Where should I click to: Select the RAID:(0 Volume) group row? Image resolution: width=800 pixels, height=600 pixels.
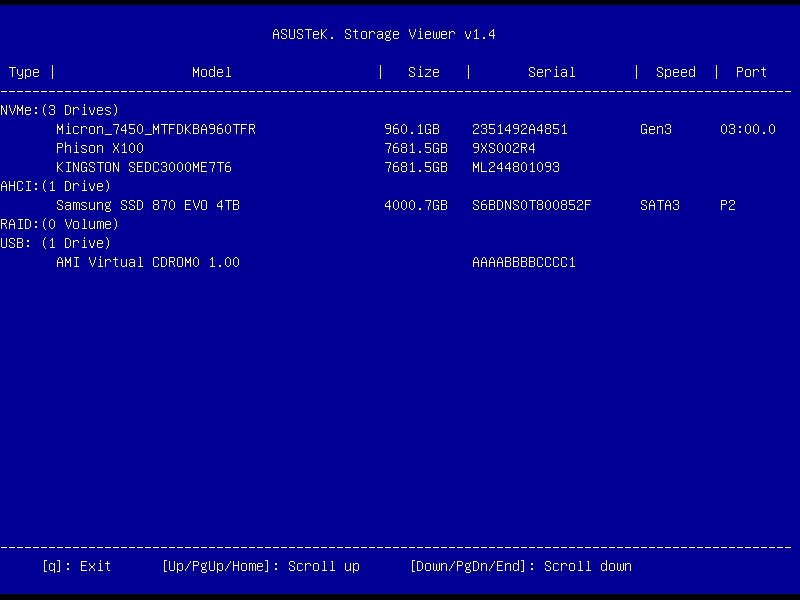[59, 224]
